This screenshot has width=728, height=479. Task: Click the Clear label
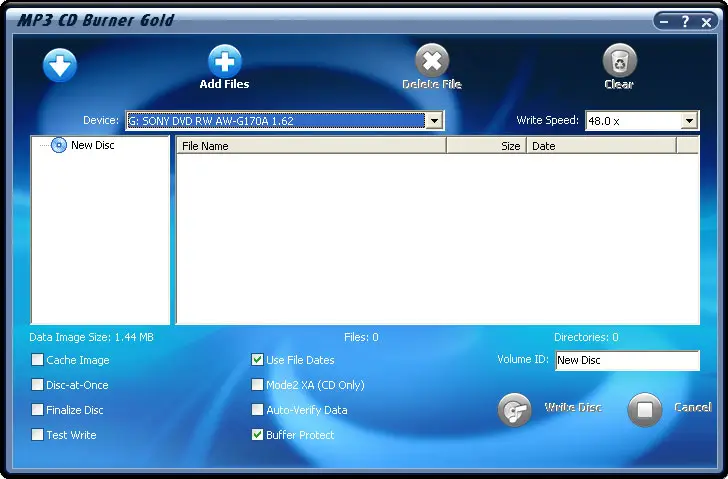click(x=619, y=84)
